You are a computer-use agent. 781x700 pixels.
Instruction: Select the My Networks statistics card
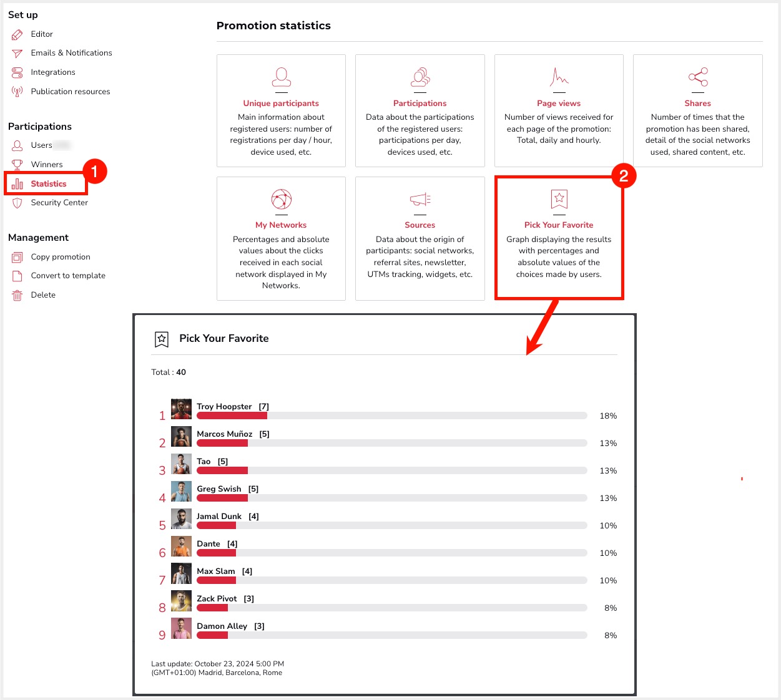click(281, 238)
